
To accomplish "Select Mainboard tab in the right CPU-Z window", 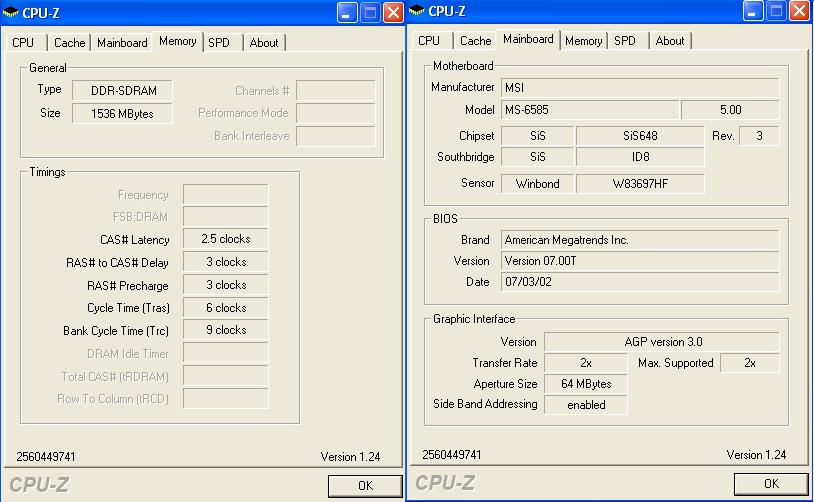I will pyautogui.click(x=528, y=39).
